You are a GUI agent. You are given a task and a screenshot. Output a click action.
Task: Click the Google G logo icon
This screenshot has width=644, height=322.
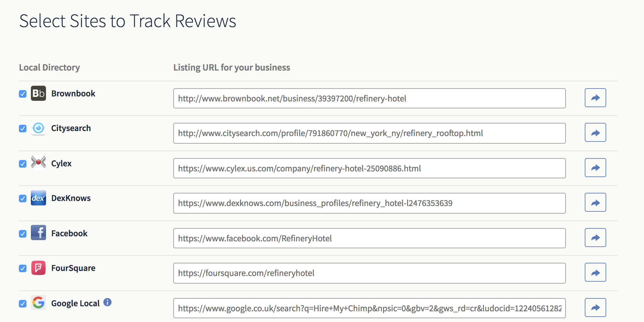point(38,302)
